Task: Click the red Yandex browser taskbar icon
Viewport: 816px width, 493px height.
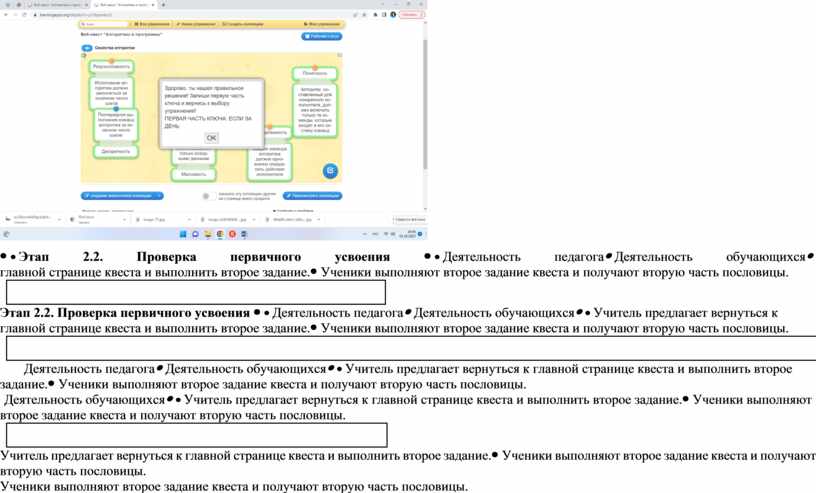Action: point(232,234)
